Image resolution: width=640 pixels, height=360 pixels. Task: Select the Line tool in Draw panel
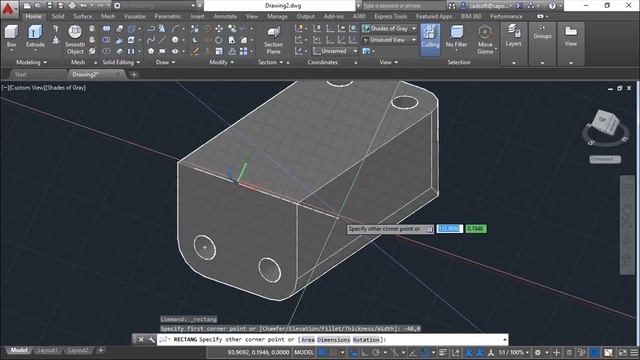[162, 40]
